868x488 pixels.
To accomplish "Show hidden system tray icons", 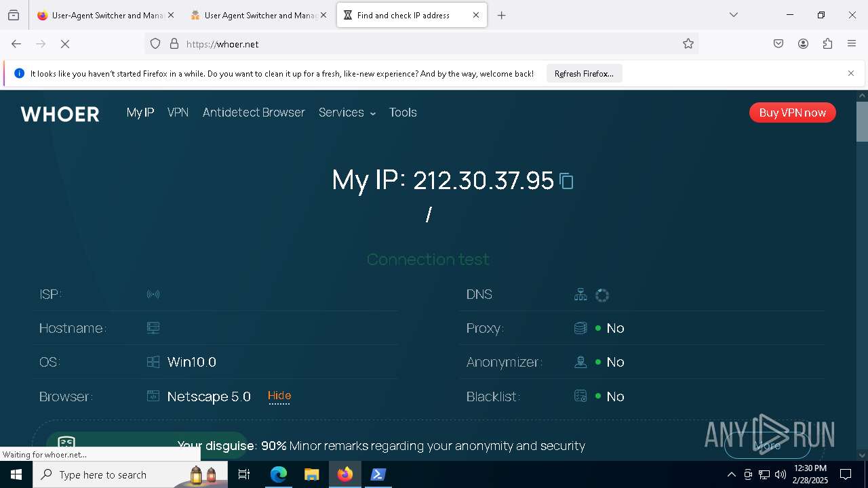I will coord(731,474).
